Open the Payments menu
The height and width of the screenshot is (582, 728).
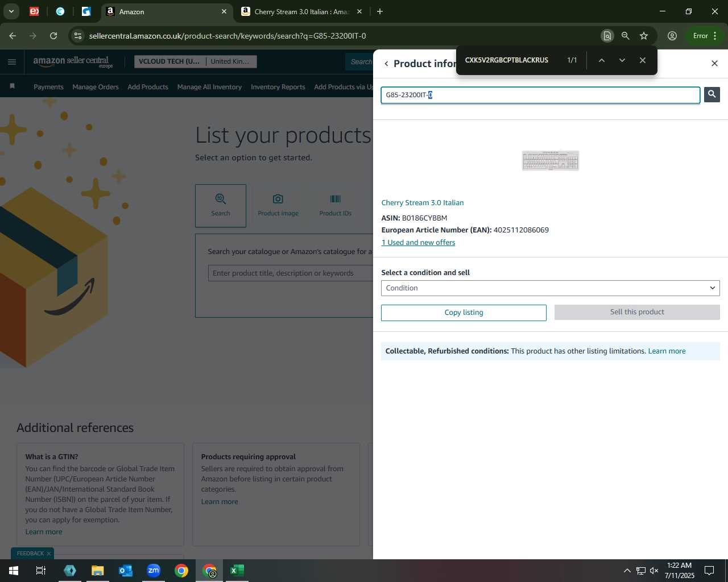pyautogui.click(x=48, y=87)
